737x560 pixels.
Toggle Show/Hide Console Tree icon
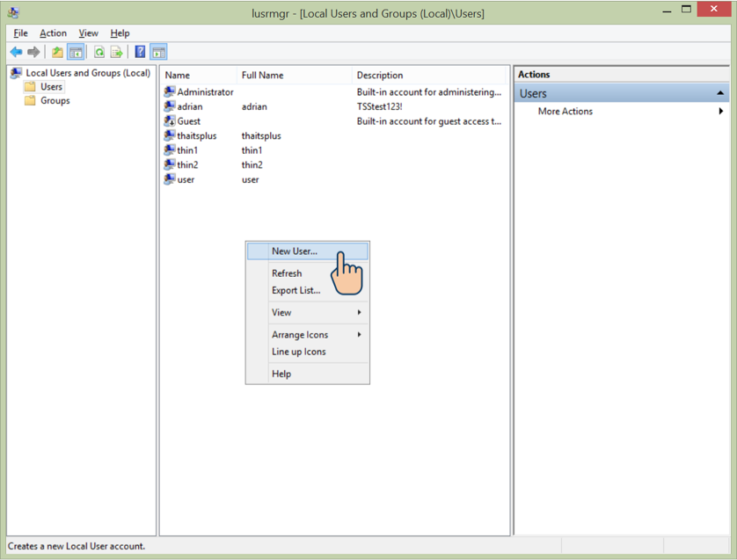point(76,52)
